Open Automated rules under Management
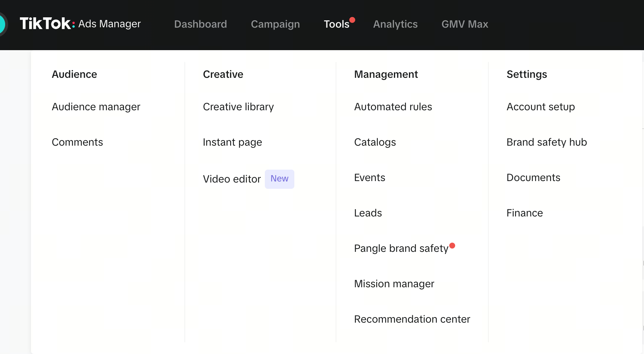The image size is (644, 354). [x=393, y=107]
